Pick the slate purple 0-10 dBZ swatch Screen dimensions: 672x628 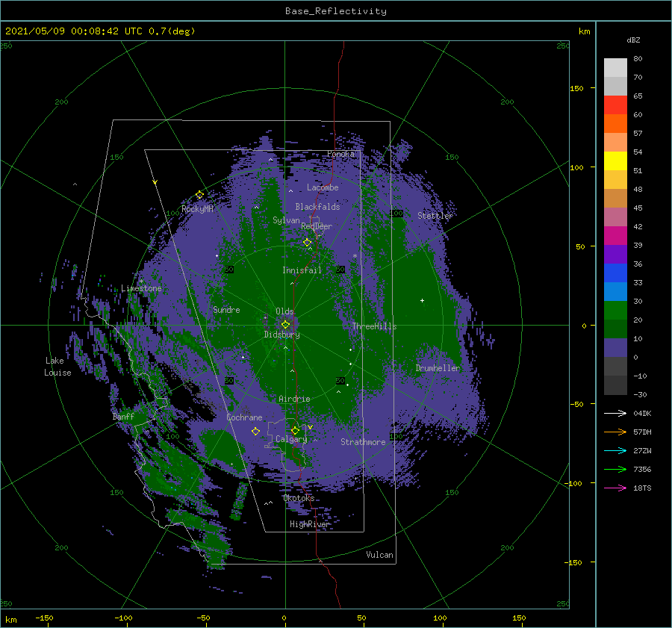615,348
